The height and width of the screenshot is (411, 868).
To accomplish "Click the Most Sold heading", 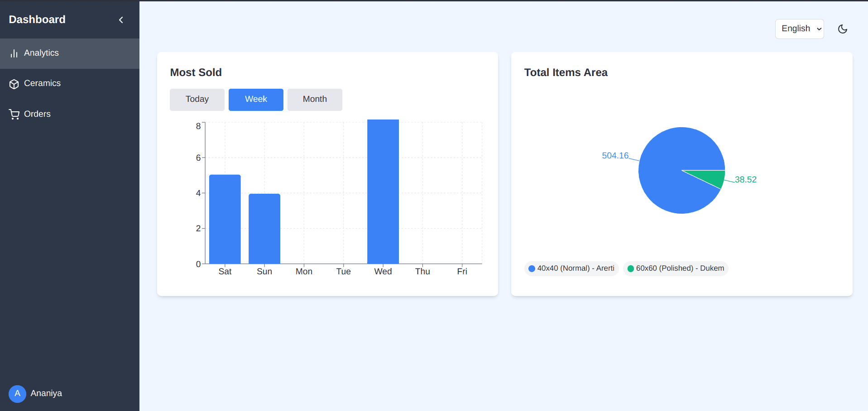I will pos(196,72).
